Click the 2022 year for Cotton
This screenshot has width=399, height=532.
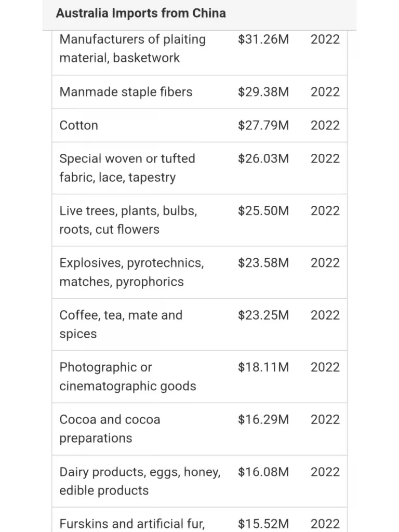coord(325,126)
